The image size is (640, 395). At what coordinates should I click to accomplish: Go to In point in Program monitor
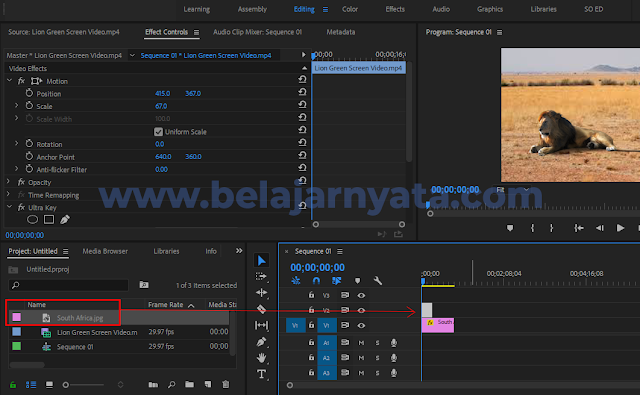(579, 228)
